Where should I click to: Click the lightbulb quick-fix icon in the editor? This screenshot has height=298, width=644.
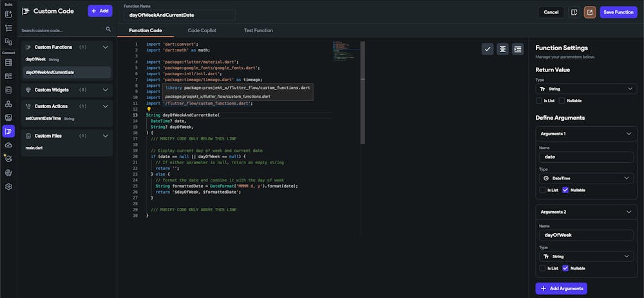click(x=149, y=109)
